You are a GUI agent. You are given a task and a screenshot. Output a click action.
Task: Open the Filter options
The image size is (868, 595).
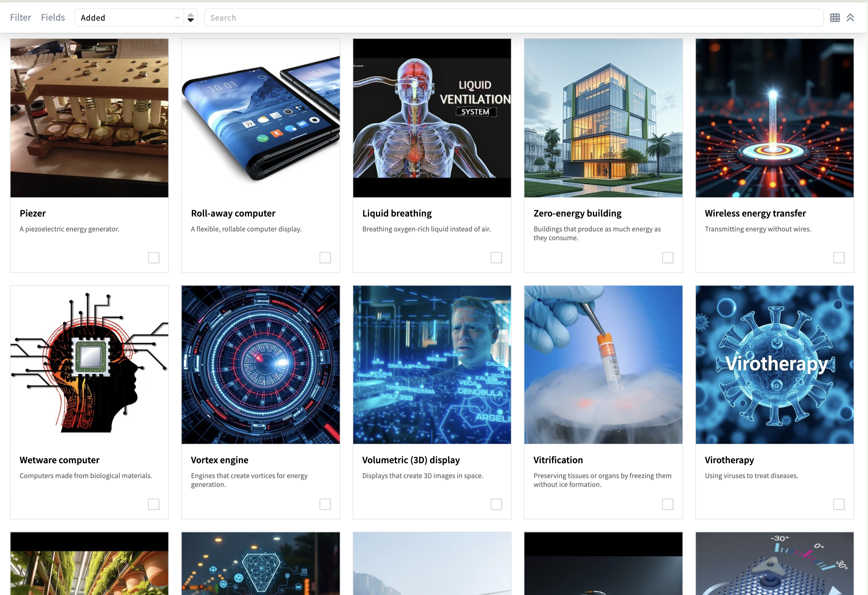(x=21, y=18)
